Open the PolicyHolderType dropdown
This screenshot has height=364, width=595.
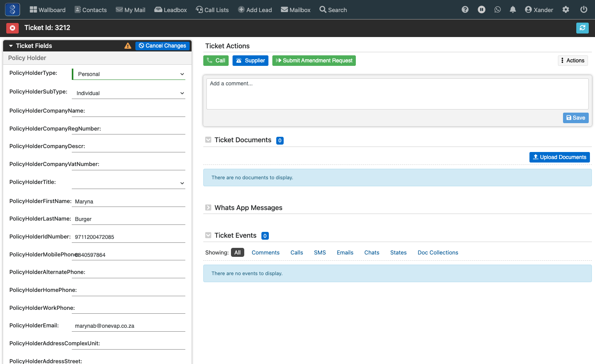point(129,74)
